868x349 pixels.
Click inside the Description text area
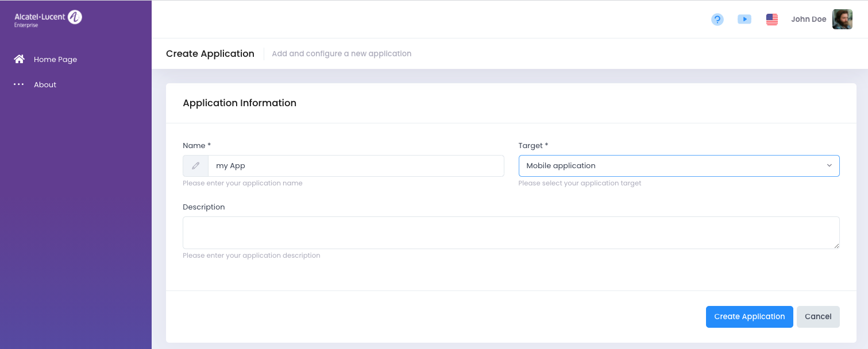[x=510, y=232]
